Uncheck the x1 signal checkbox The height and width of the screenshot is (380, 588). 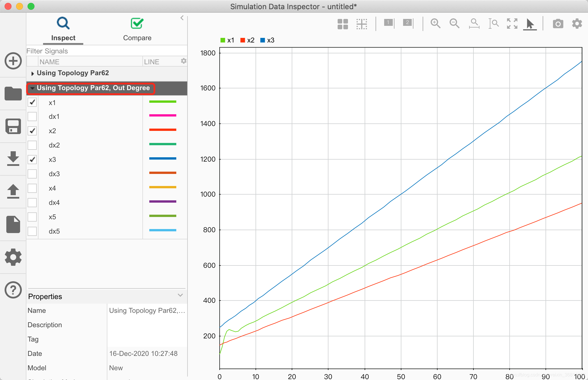[32, 102]
